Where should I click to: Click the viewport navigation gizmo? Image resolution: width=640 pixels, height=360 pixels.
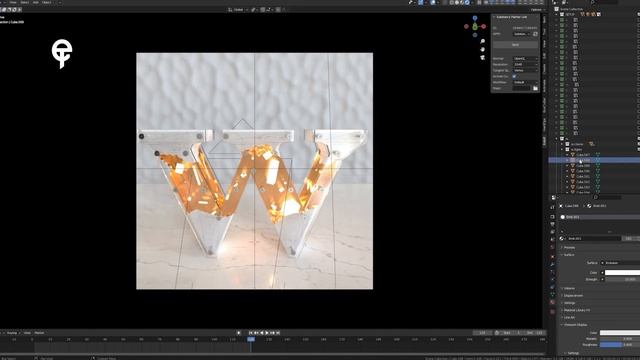pos(475,27)
